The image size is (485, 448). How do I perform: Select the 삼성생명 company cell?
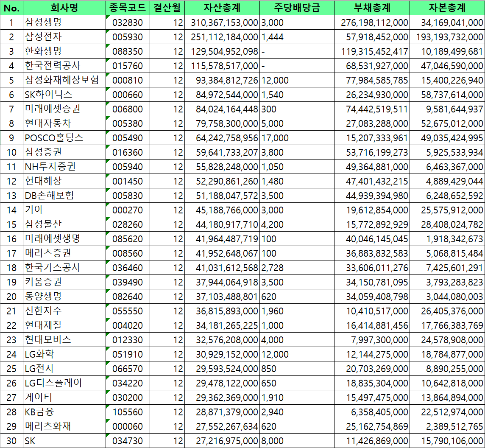(x=64, y=22)
